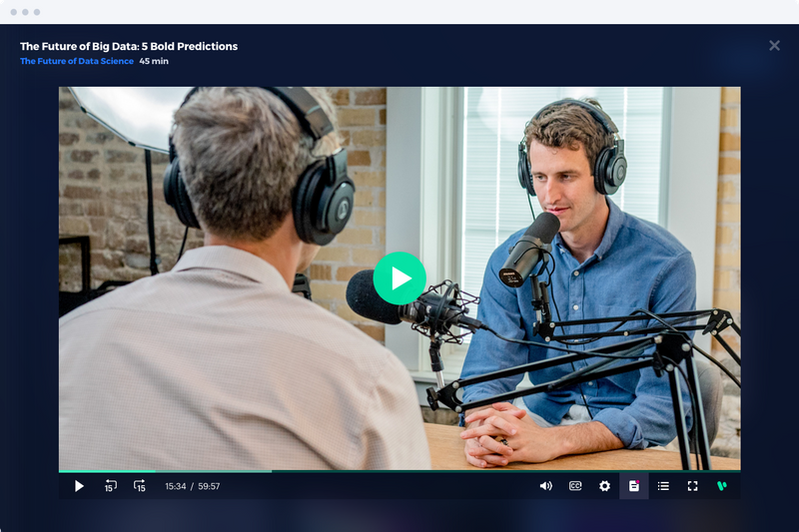Viewport: 799px width, 532px height.
Task: Click the window minimize dot
Action: 25,12
